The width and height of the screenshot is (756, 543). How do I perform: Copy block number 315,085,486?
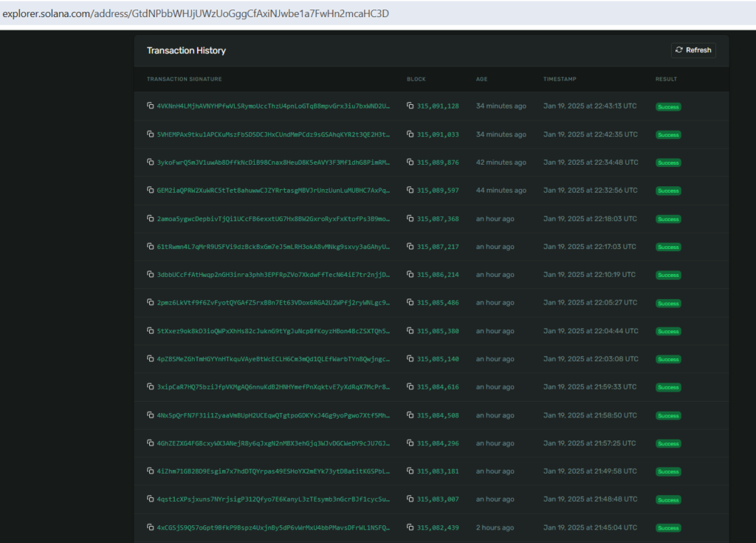click(410, 303)
